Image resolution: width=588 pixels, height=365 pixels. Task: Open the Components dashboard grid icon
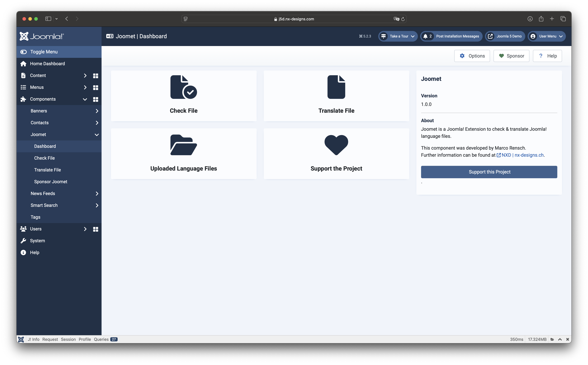[x=96, y=99]
